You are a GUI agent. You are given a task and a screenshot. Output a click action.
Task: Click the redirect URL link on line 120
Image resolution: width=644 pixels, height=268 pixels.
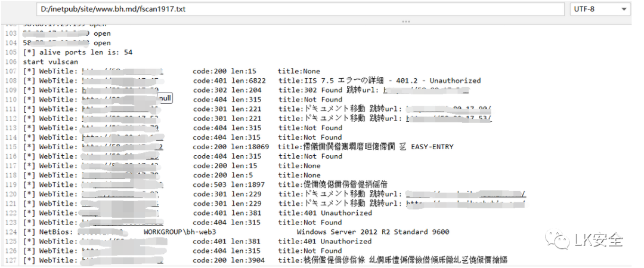coord(465,194)
